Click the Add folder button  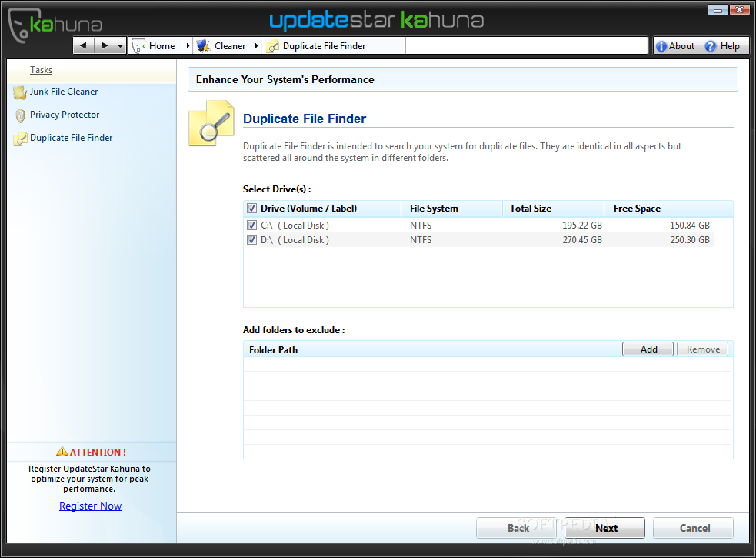click(648, 349)
